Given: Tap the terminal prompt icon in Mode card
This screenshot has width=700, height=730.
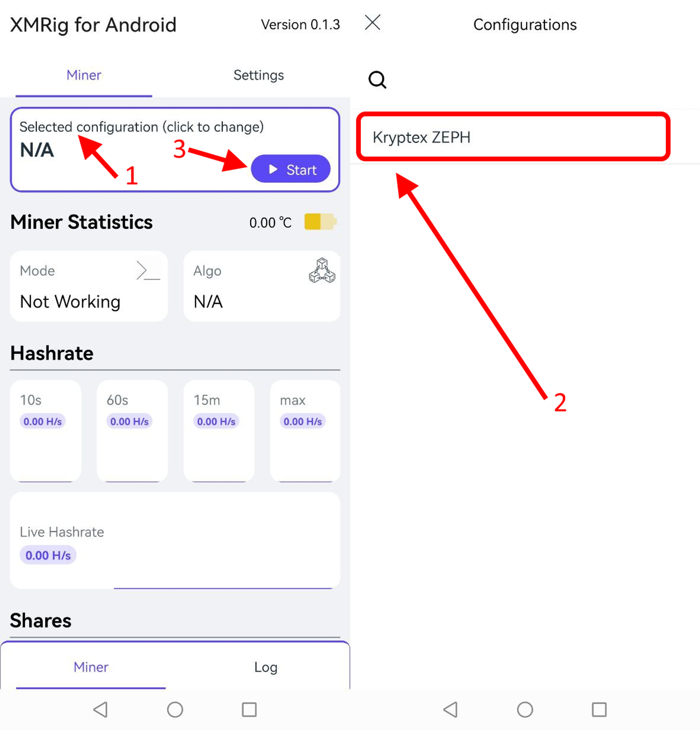Looking at the screenshot, I should 148,271.
